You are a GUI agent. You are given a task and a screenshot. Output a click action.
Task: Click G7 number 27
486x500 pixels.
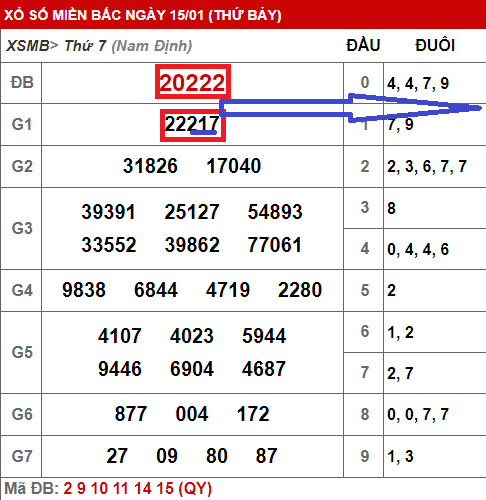pyautogui.click(x=117, y=456)
